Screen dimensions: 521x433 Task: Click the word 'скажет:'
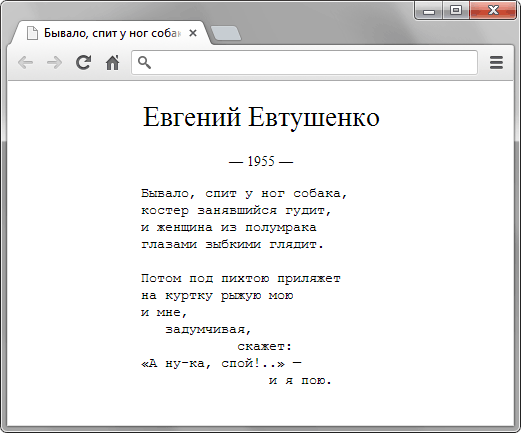pos(265,347)
